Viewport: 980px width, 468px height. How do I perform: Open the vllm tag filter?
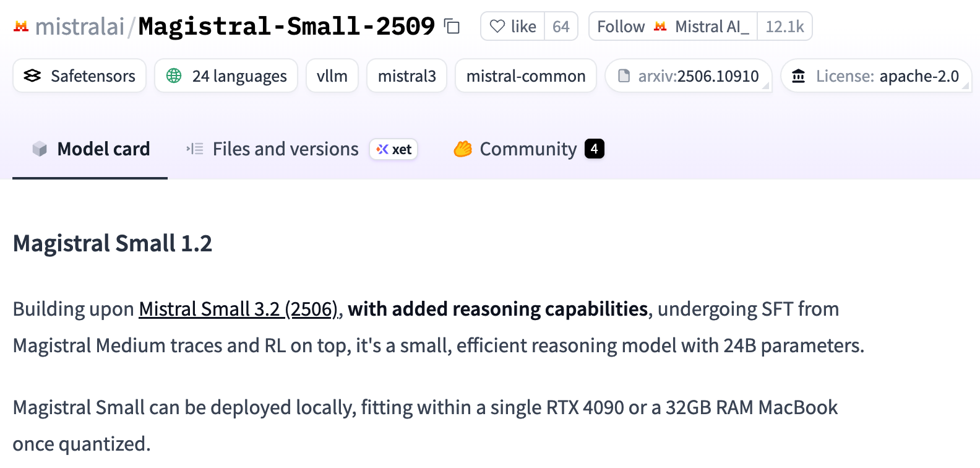point(332,76)
